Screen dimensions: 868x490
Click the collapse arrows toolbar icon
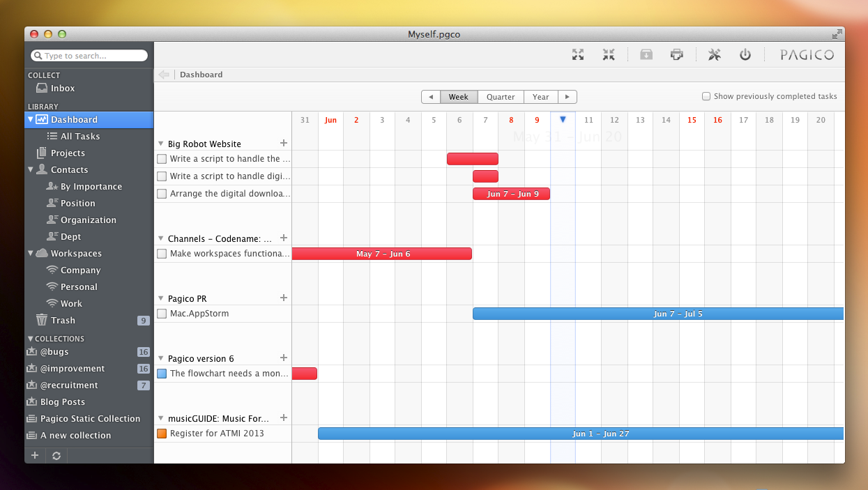[609, 54]
